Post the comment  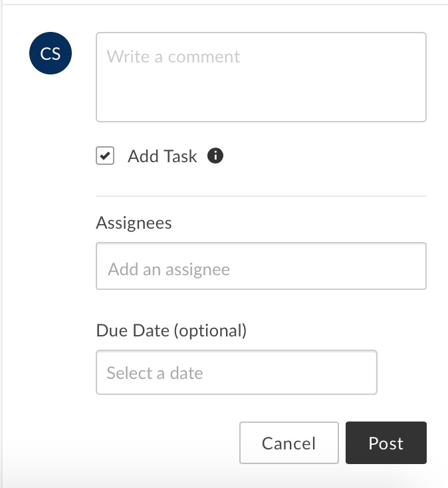pos(386,443)
